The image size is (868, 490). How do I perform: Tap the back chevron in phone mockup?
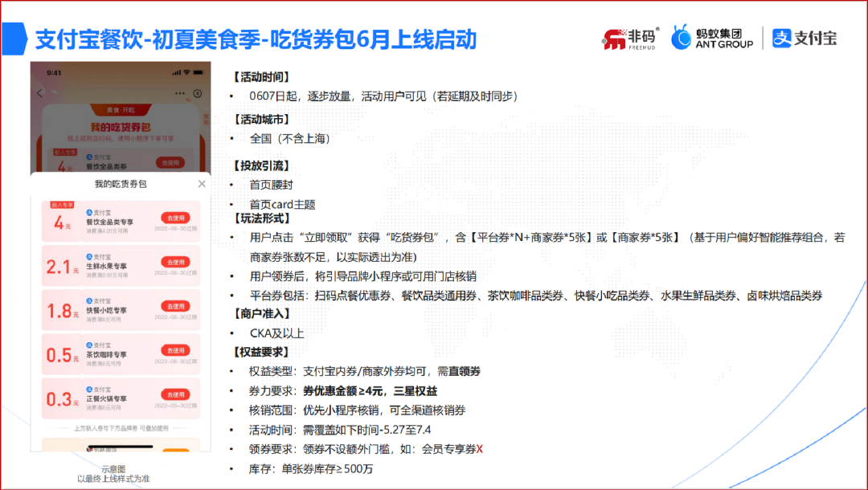39,93
